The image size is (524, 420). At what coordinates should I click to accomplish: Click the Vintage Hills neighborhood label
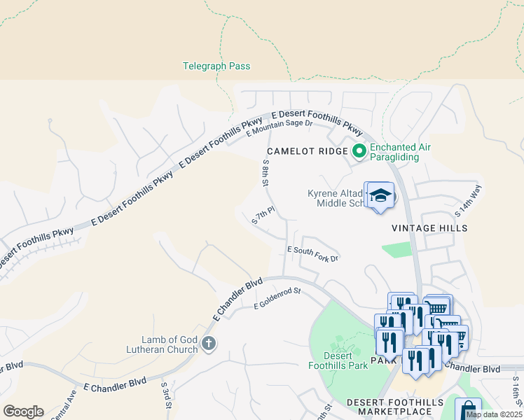429,228
